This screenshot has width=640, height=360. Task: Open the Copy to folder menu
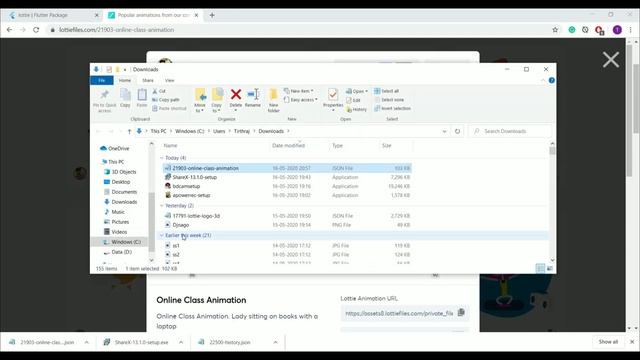click(x=217, y=100)
